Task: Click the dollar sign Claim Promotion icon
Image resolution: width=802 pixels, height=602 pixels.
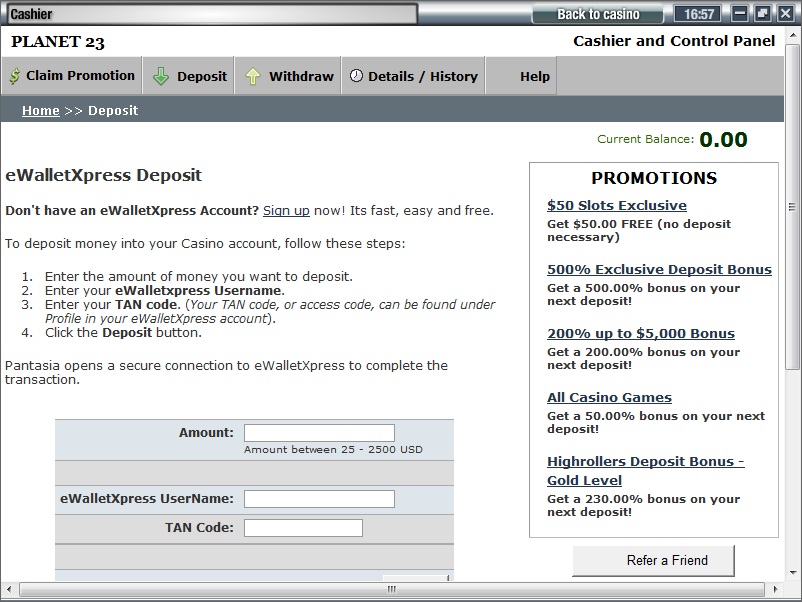Action: pos(15,76)
